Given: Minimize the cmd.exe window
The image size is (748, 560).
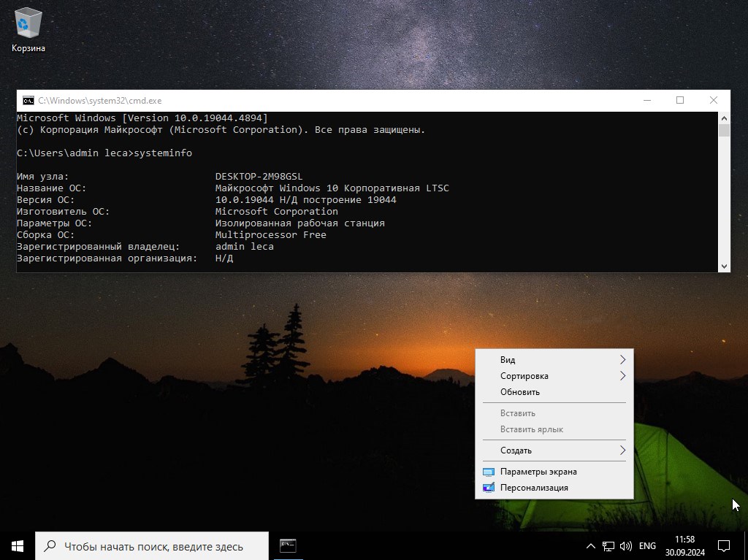Looking at the screenshot, I should pos(647,101).
